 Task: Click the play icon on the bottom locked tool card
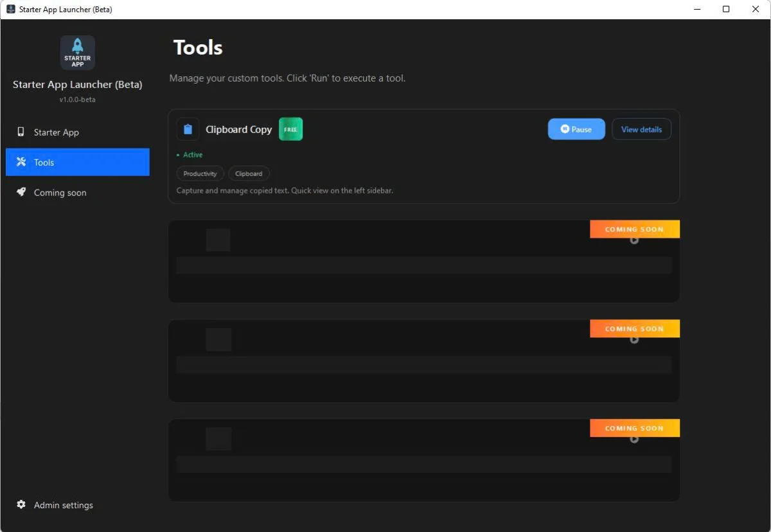click(634, 439)
